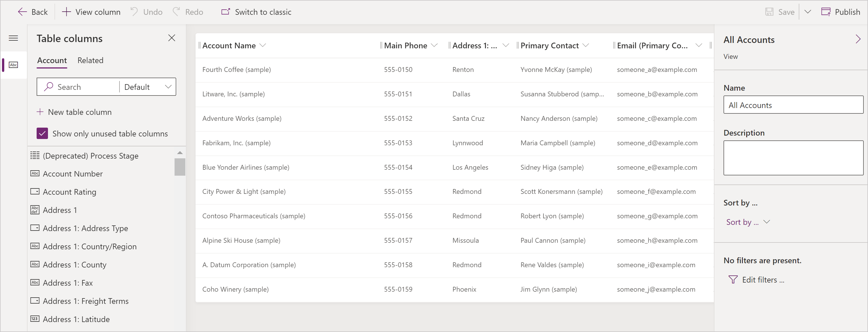This screenshot has height=332, width=868.
Task: Click the Undo icon in toolbar
Action: click(x=135, y=12)
